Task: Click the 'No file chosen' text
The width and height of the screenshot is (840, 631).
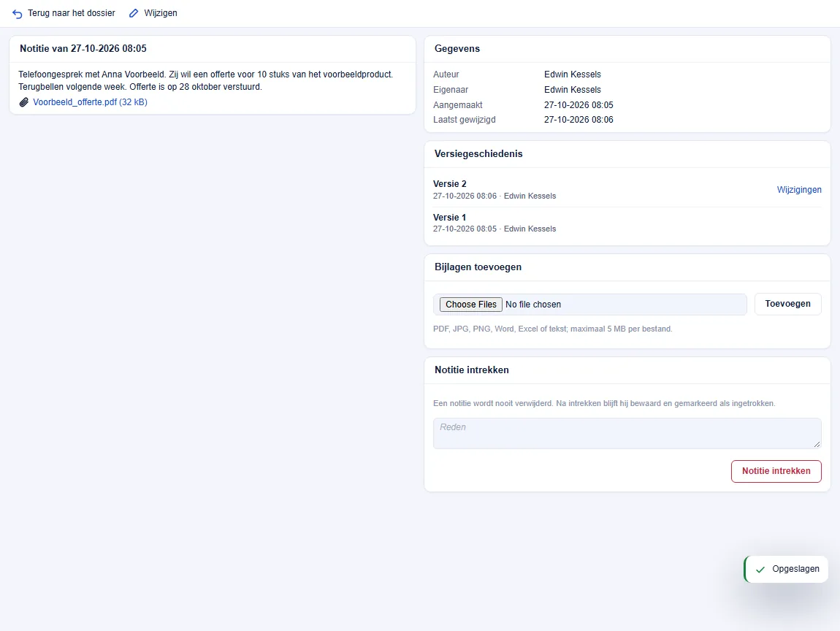Action: (533, 305)
